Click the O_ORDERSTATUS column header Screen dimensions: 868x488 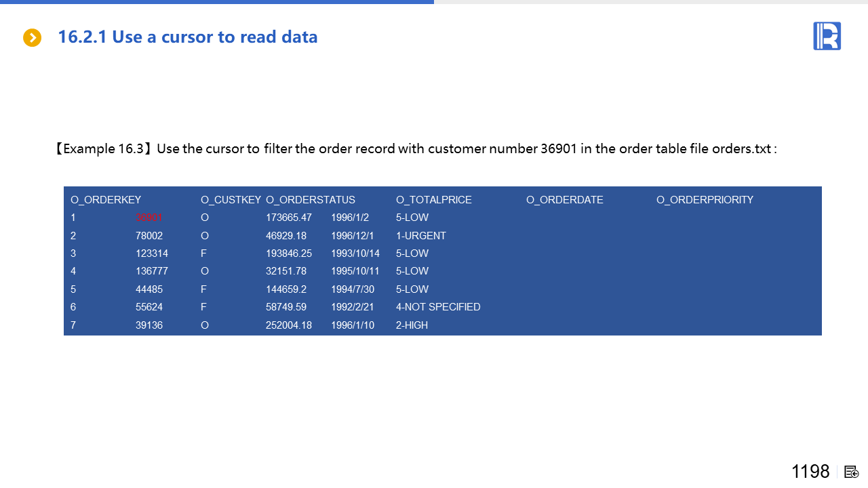[x=311, y=200]
